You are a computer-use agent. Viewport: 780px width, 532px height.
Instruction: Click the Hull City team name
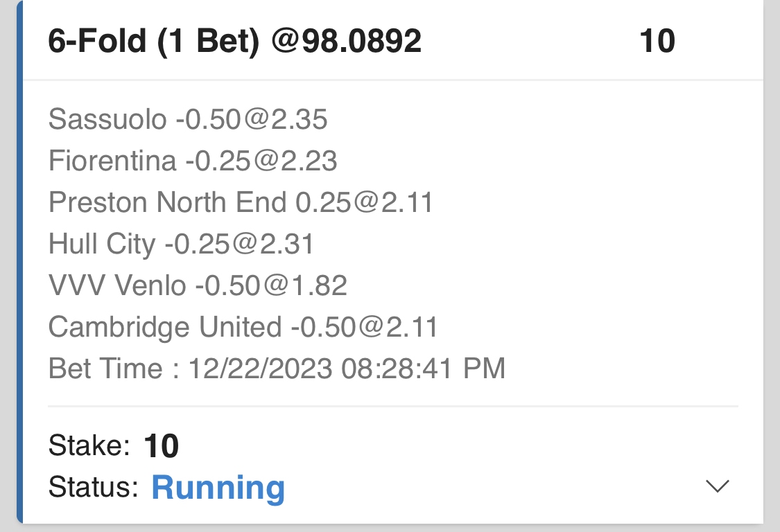coord(102,244)
